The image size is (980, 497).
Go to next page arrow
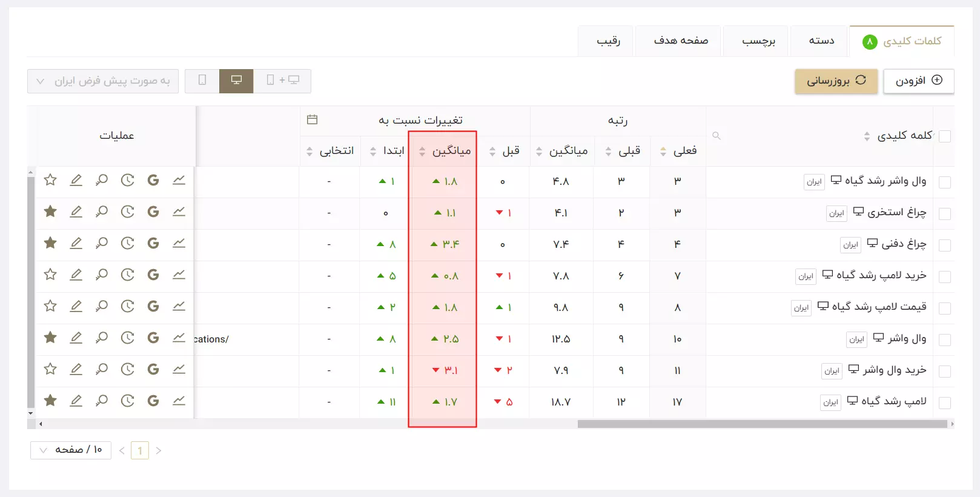[x=159, y=450]
